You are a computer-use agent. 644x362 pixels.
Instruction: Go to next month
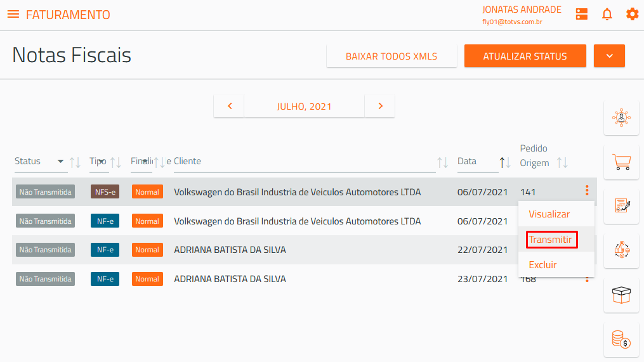tap(380, 106)
